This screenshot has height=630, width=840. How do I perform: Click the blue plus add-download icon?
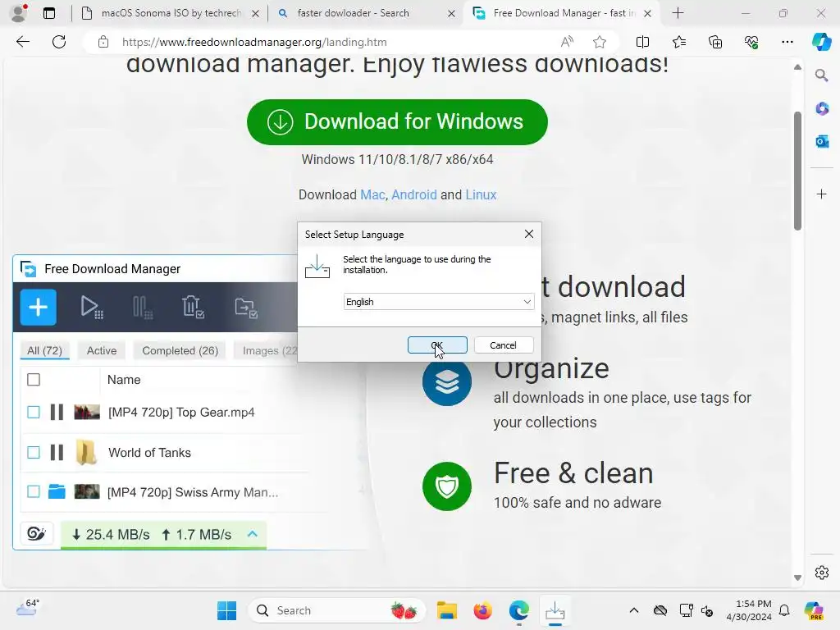[38, 307]
